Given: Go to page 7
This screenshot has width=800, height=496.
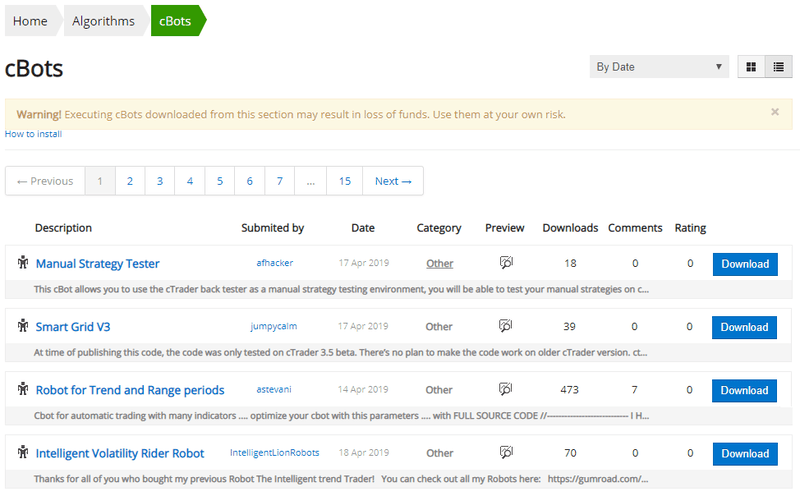Looking at the screenshot, I should [x=280, y=181].
